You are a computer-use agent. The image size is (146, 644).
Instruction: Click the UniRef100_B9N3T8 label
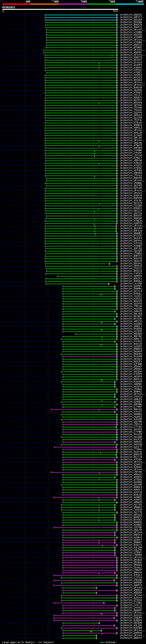click(131, 58)
